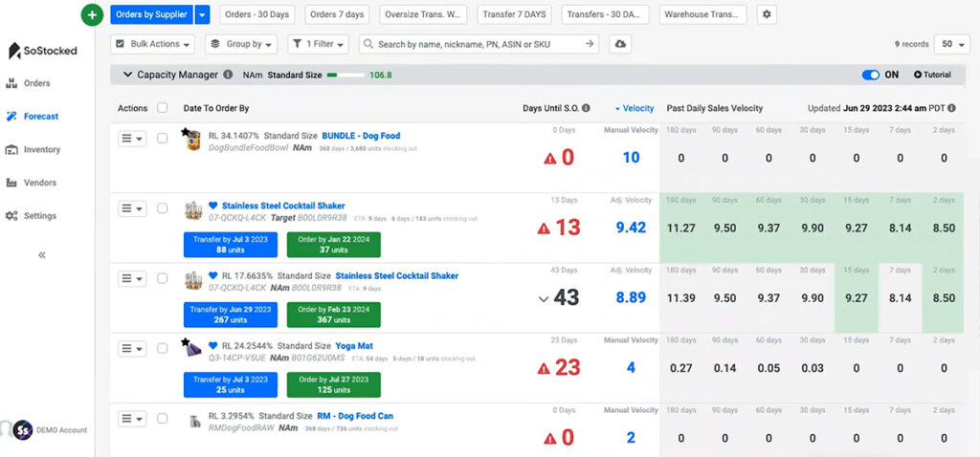Click the warning icon beside 23 days
The height and width of the screenshot is (457, 980).
pyautogui.click(x=544, y=368)
